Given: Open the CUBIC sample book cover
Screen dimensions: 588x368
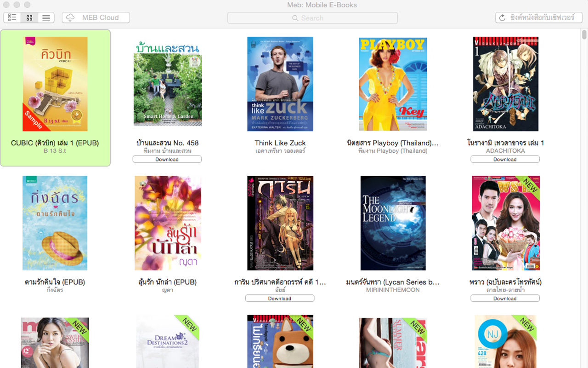Looking at the screenshot, I should (55, 84).
